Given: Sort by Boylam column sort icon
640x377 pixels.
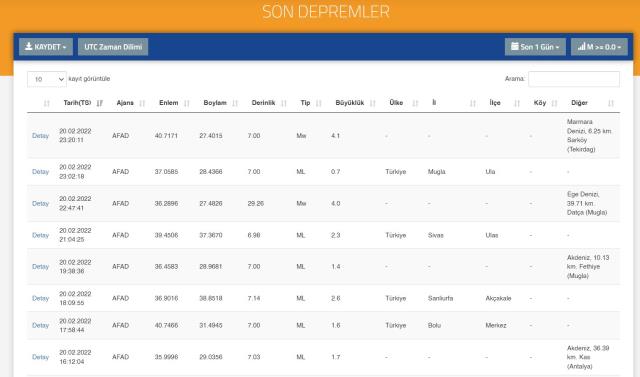Looking at the screenshot, I should tap(235, 103).
